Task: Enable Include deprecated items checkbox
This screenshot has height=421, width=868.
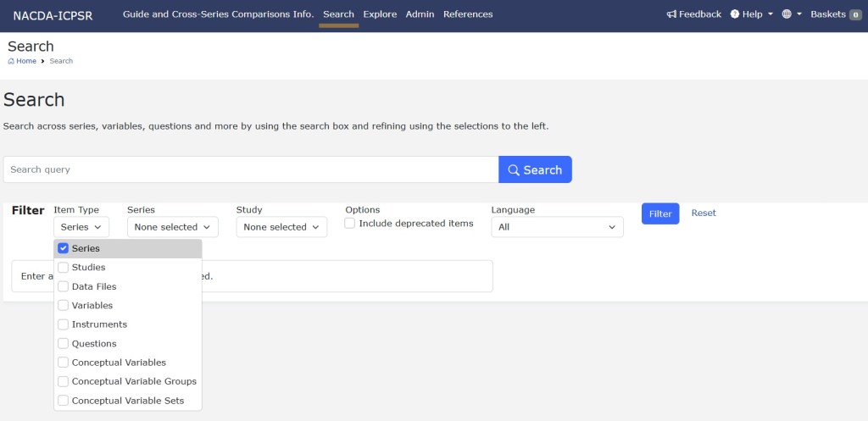Action: 350,224
